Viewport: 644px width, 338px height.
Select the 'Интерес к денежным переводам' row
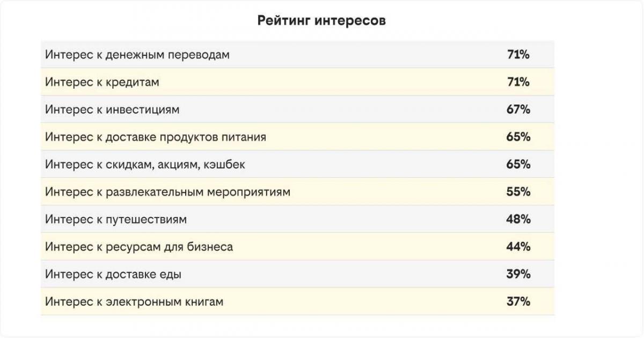(297, 54)
